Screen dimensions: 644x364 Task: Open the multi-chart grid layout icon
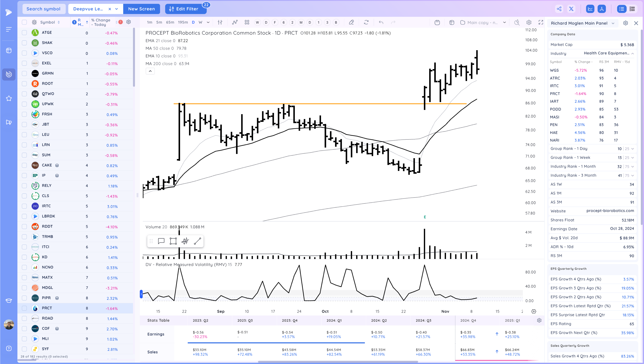(x=247, y=23)
